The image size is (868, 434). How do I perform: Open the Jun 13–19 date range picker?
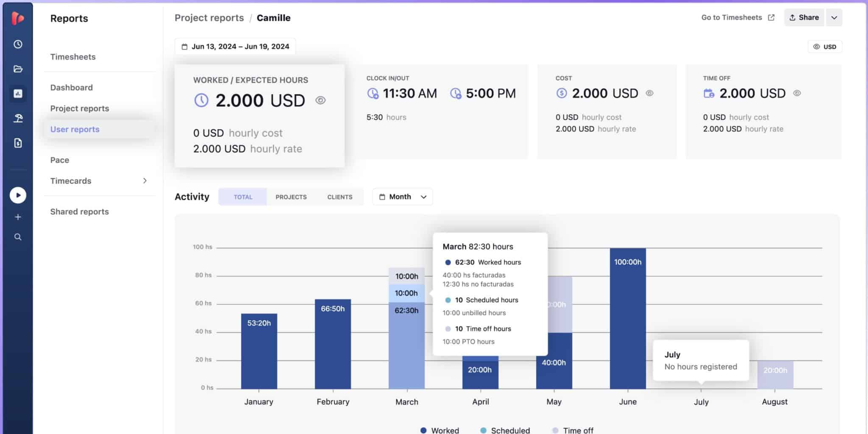(x=235, y=47)
